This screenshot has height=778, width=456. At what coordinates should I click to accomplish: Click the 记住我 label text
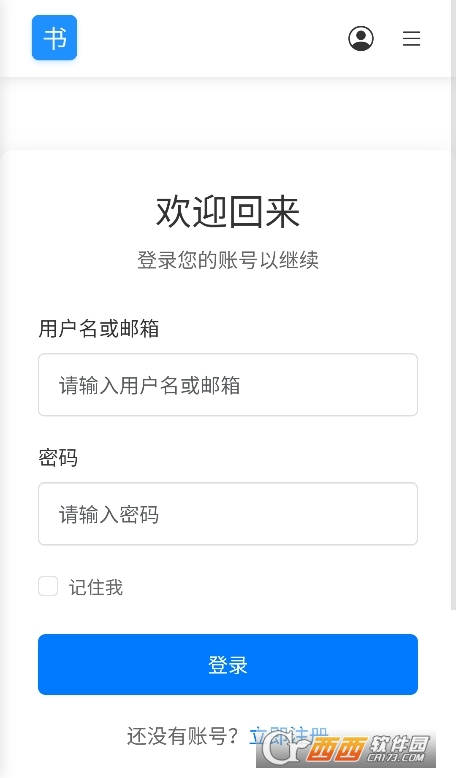coord(96,587)
